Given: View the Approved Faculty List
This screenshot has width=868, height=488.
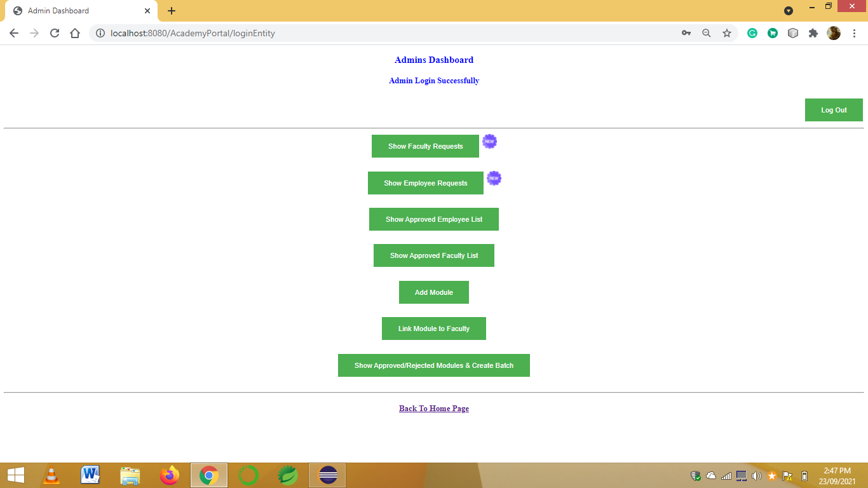Looking at the screenshot, I should (x=434, y=255).
